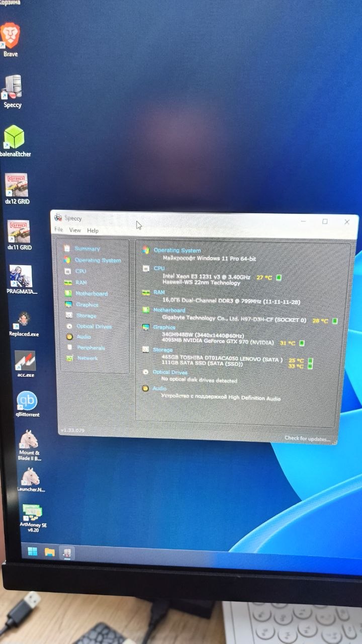Click the Audio heading link in summary

pos(159,388)
